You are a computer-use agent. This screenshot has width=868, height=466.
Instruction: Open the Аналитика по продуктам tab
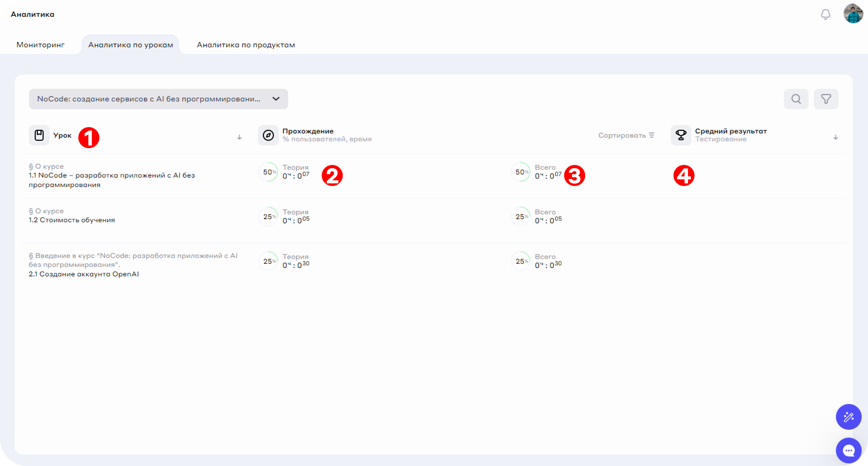[246, 45]
